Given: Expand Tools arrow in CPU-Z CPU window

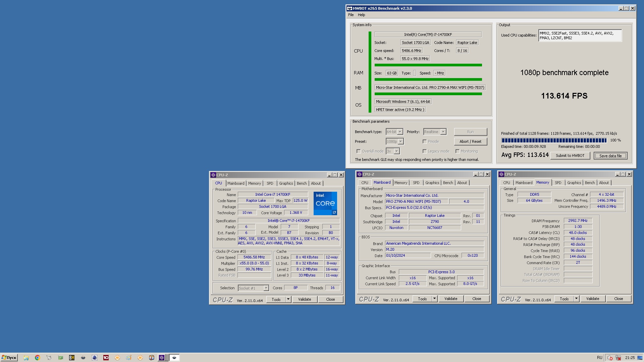Looking at the screenshot, I should pos(288,300).
